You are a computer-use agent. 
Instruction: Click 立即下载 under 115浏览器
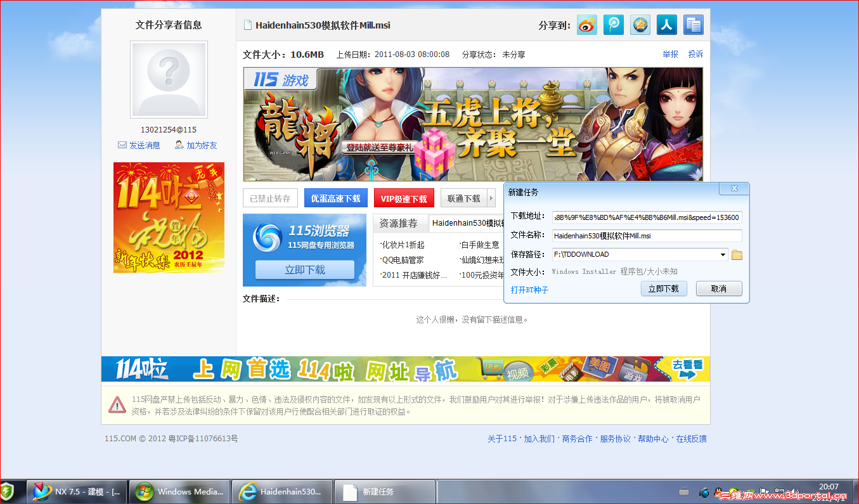305,270
